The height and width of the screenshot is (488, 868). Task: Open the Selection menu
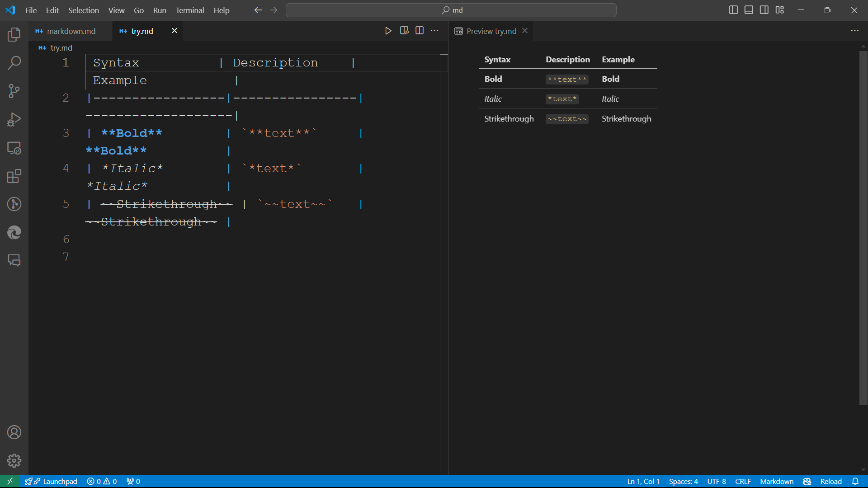[x=83, y=10]
